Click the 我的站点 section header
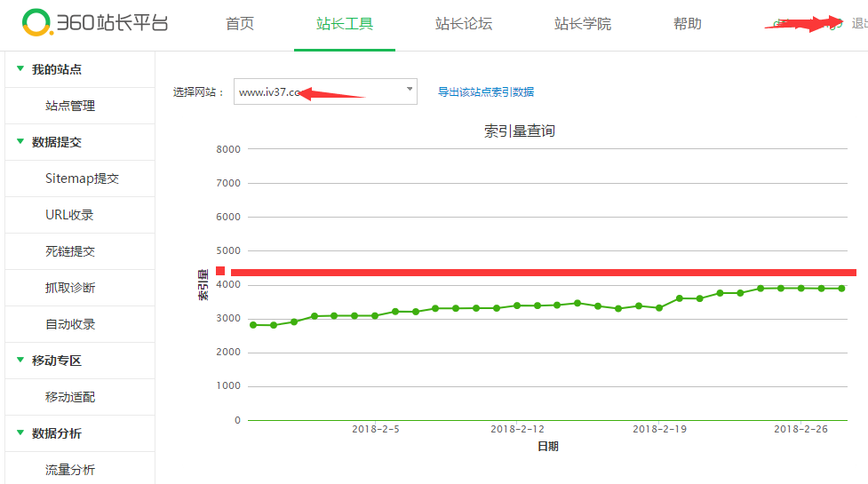This screenshot has width=868, height=484. (x=57, y=69)
